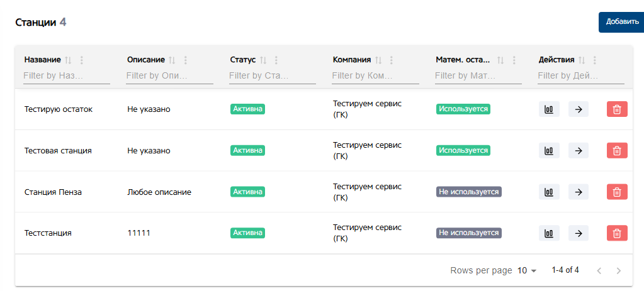This screenshot has width=644, height=291.
Task: Delete the Станция Пенза station
Action: (x=617, y=192)
